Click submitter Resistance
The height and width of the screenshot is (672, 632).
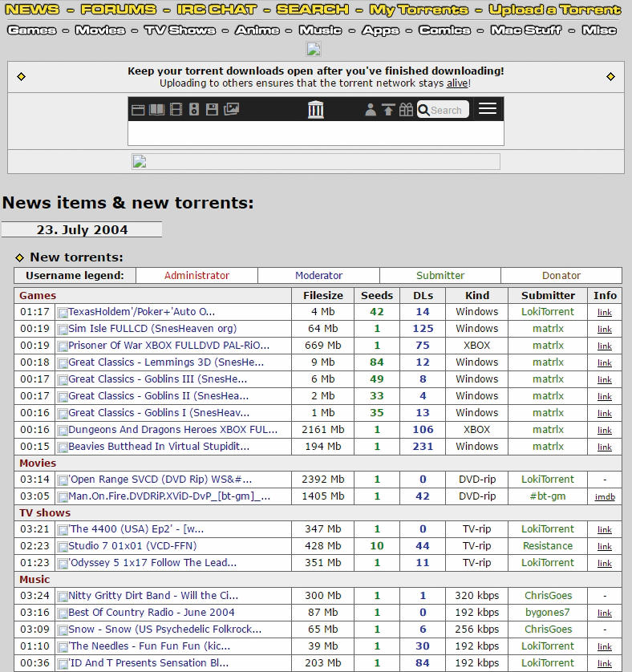point(548,545)
